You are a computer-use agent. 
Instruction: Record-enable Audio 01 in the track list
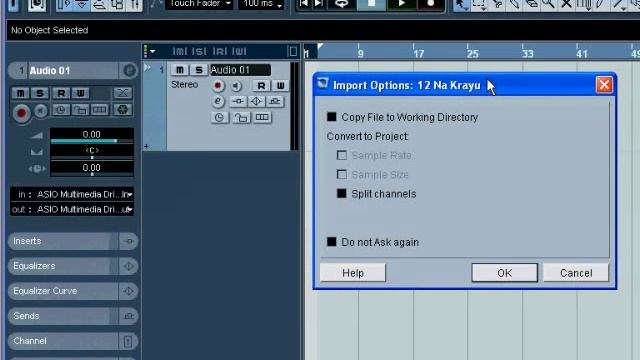click(218, 86)
